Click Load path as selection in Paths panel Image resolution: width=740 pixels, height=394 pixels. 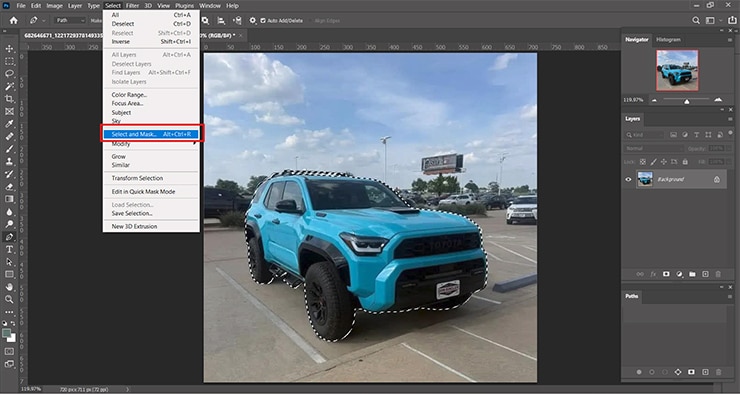(665, 372)
